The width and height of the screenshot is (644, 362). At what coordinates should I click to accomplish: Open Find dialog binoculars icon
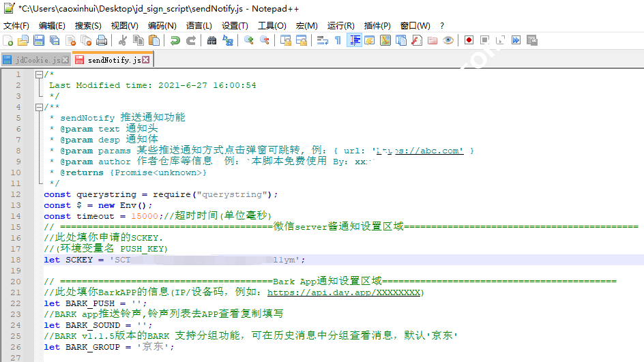coord(211,40)
